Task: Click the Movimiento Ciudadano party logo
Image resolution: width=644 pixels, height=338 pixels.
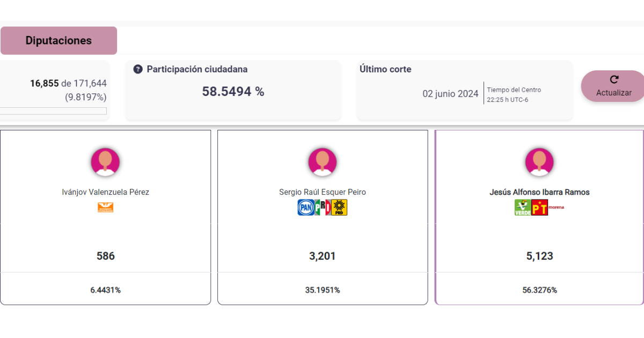Action: 105,208
